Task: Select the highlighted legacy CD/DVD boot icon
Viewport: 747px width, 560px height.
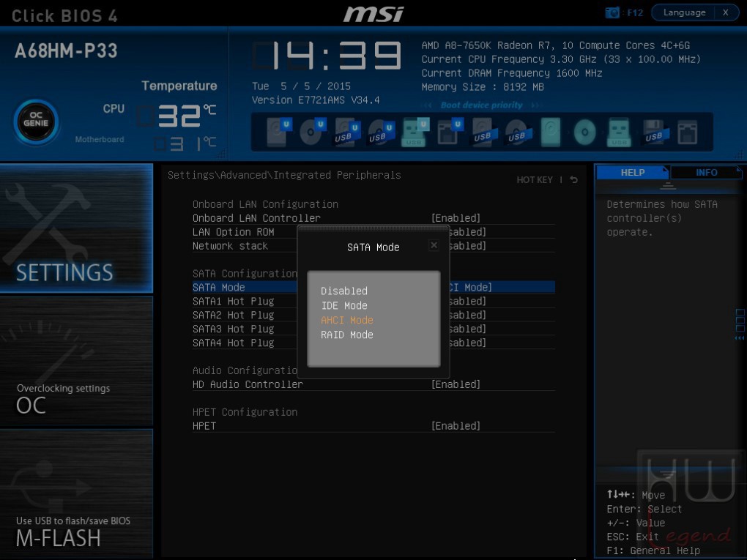Action: (584, 132)
